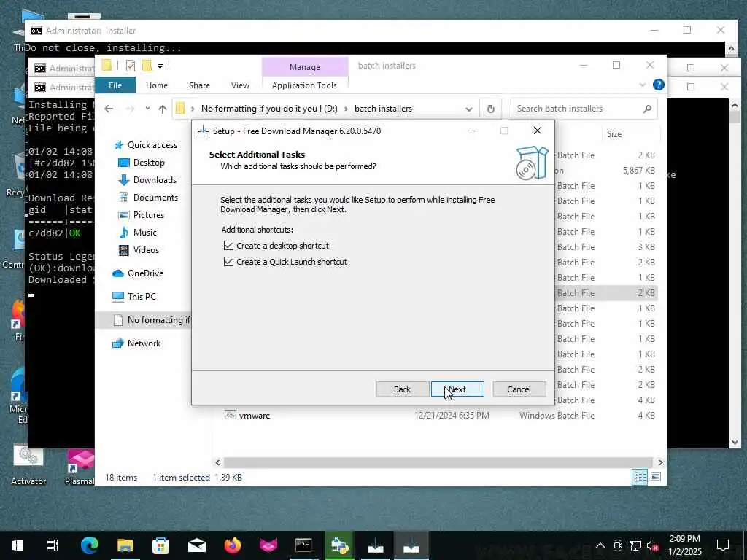Viewport: 747px width, 560px height.
Task: Click the new folder quick-access icon
Action: click(147, 66)
